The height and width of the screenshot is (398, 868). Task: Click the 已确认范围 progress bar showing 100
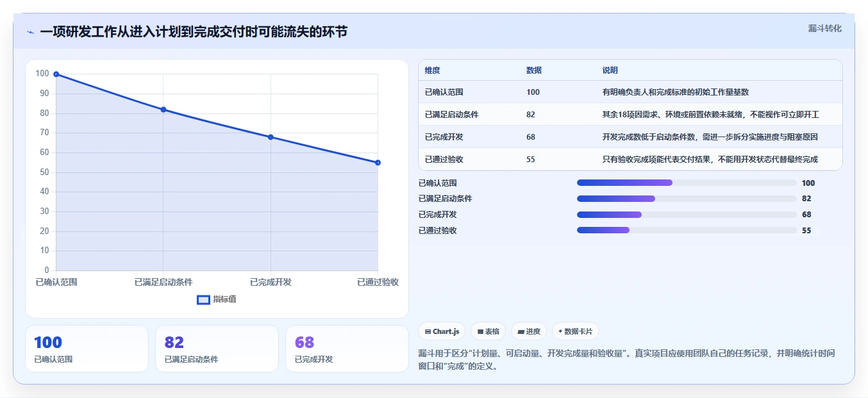point(687,183)
